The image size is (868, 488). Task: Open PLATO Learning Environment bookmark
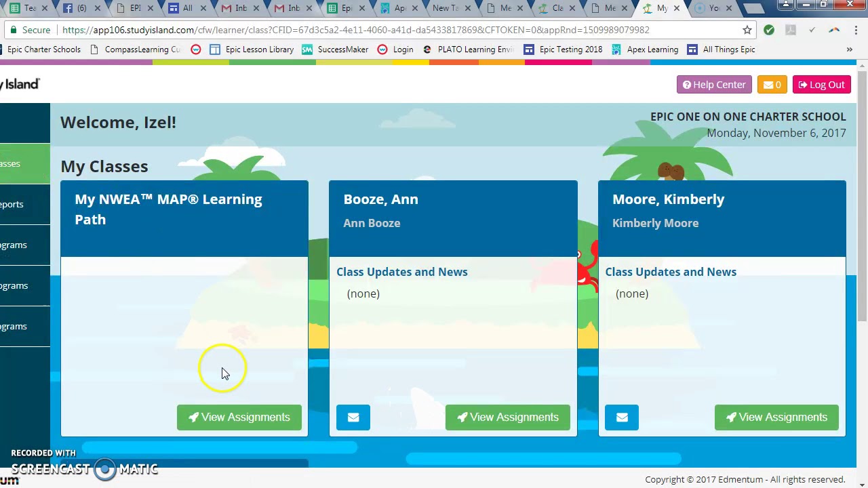[469, 49]
